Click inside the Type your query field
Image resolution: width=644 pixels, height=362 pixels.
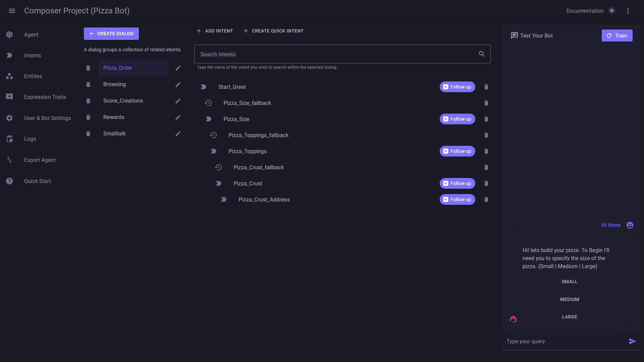(553, 341)
